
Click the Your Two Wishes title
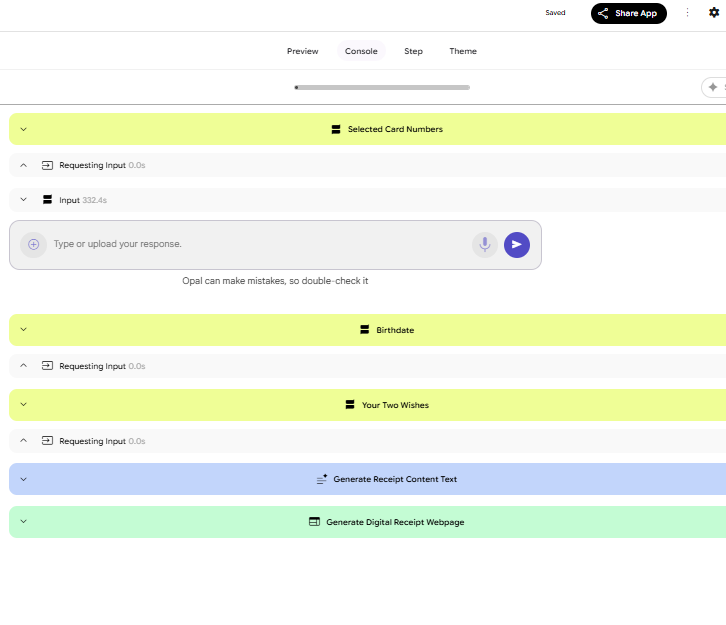tap(395, 405)
